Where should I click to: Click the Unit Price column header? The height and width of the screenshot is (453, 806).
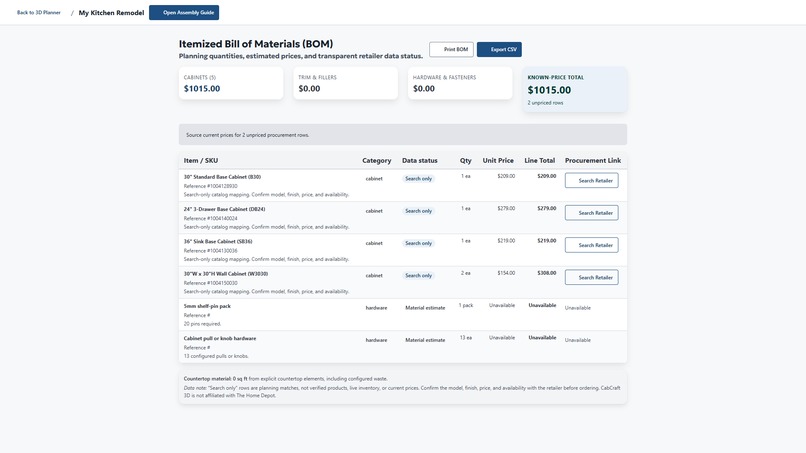pyautogui.click(x=498, y=160)
